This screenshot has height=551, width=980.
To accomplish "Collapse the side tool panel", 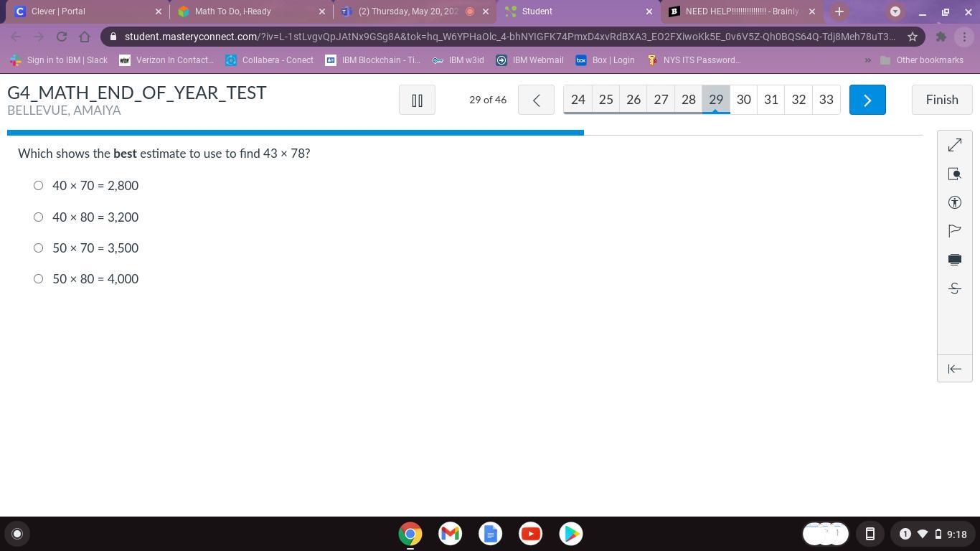I will [955, 369].
